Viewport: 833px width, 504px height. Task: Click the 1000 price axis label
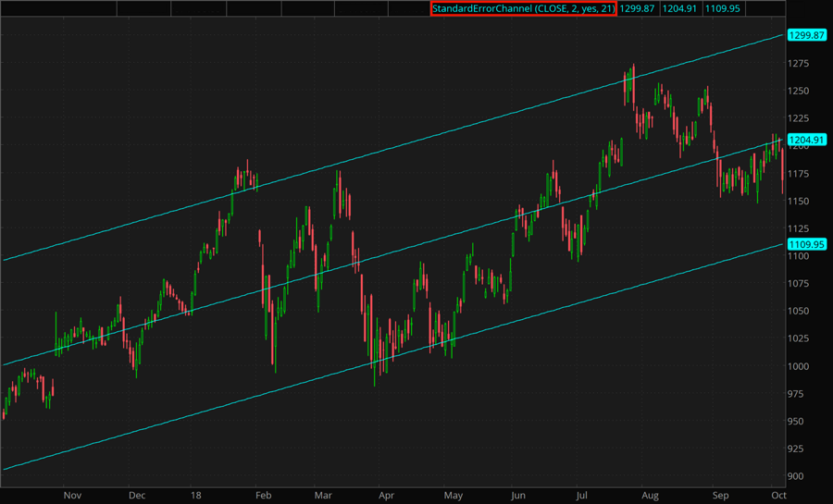801,366
